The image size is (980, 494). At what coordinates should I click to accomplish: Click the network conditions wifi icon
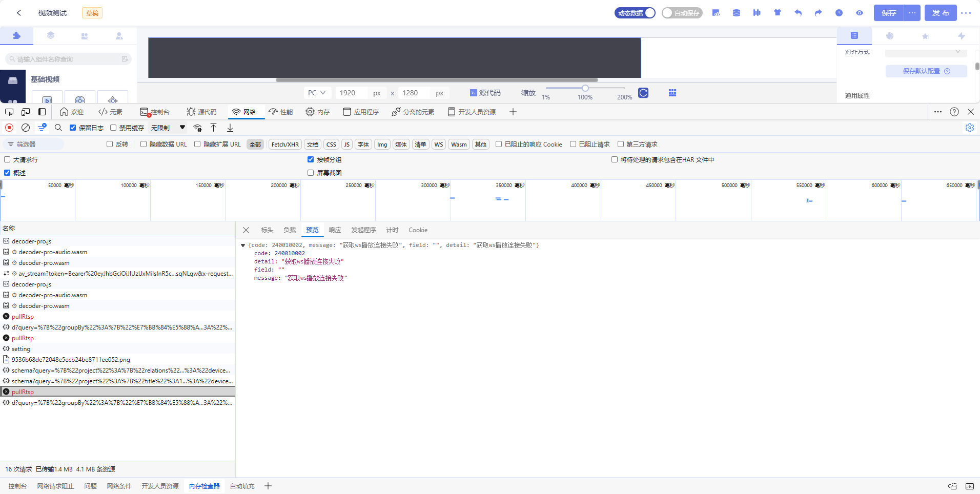click(x=197, y=128)
